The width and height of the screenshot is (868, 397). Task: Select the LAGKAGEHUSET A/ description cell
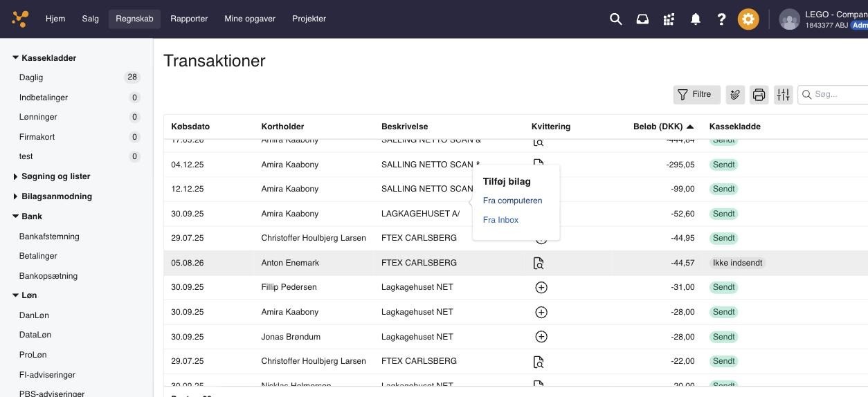click(420, 214)
